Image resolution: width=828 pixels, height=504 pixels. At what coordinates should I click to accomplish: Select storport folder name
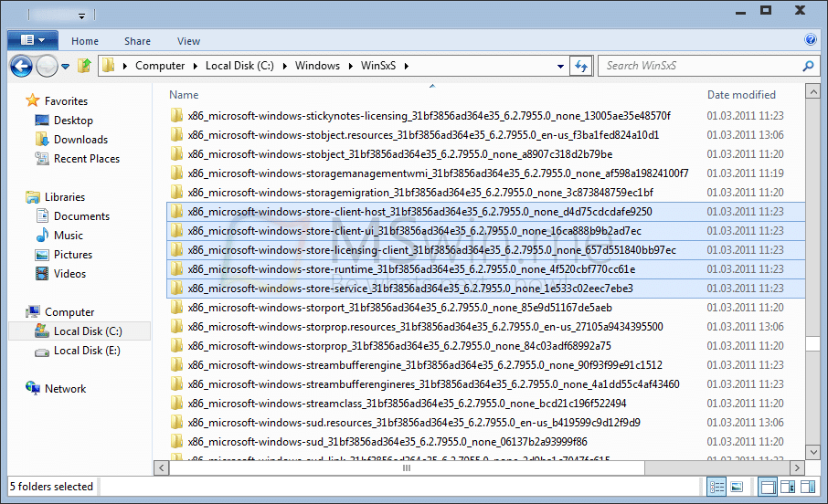(x=399, y=307)
